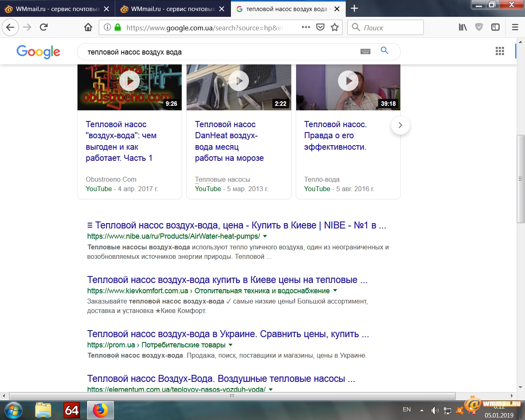Click the green secure padlock icon
The height and width of the screenshot is (420, 525).
[x=118, y=27]
